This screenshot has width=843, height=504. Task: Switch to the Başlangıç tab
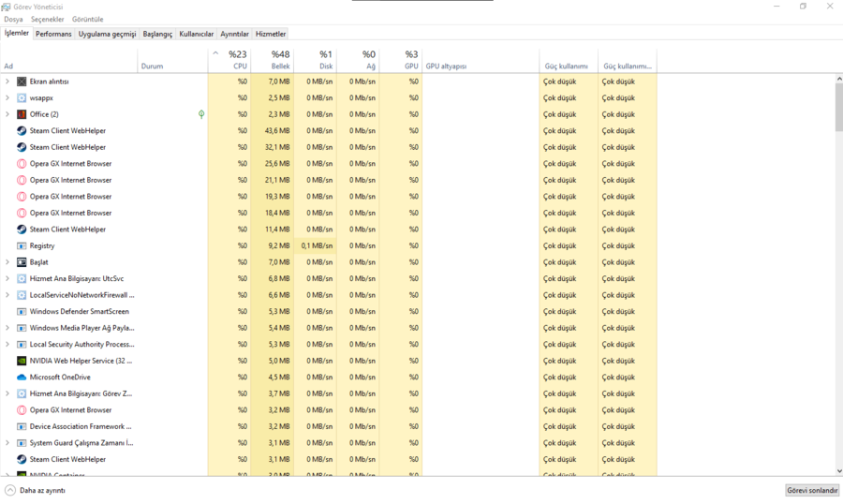tap(157, 34)
